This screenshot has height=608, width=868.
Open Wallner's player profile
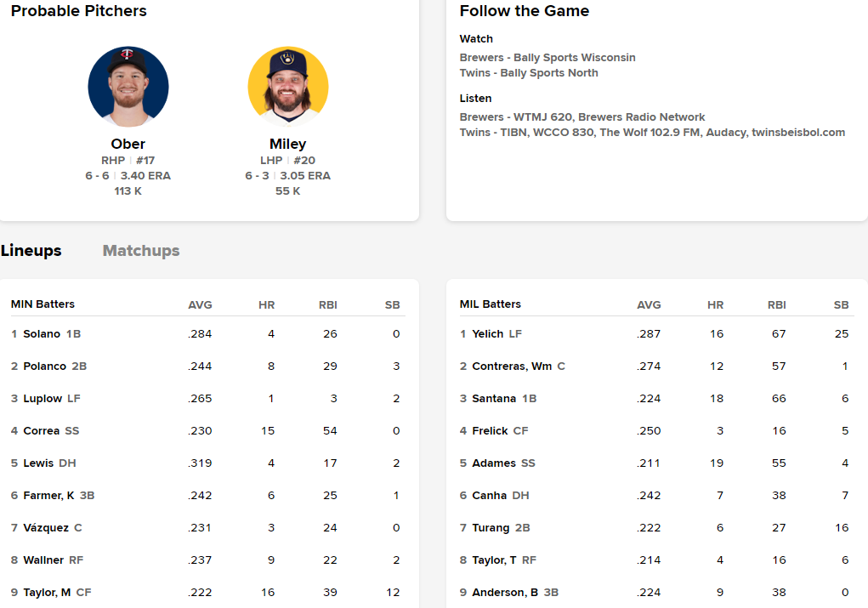43,560
